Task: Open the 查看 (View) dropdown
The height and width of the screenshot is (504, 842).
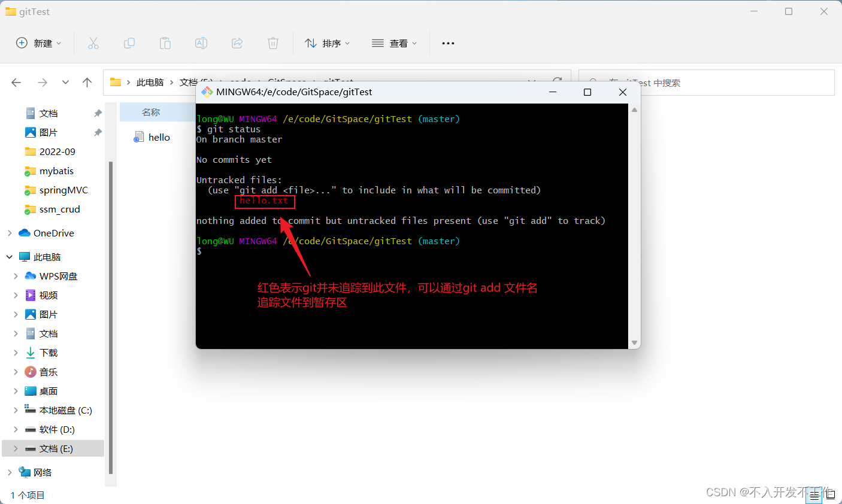Action: (395, 43)
